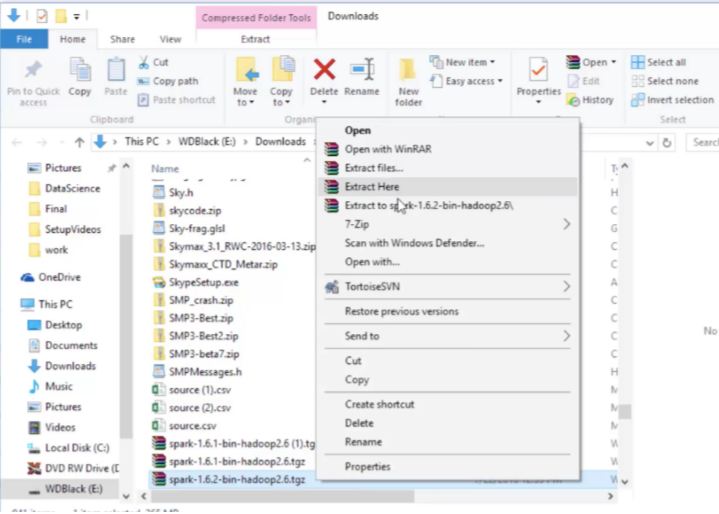Click History in ribbon

590,100
